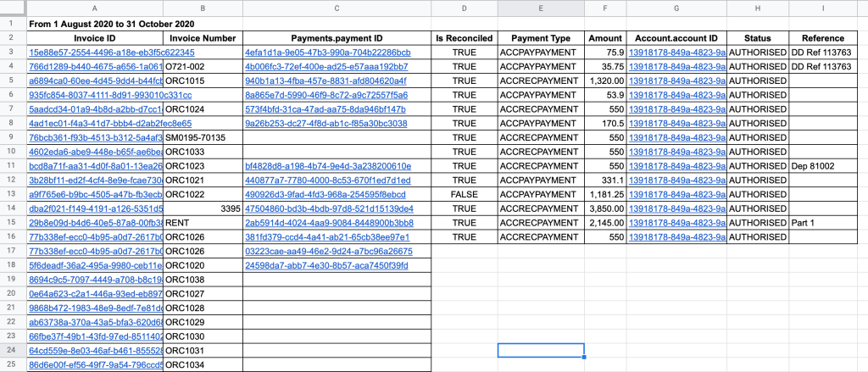The image size is (868, 372).
Task: Select column I header
Action: coord(823,8)
